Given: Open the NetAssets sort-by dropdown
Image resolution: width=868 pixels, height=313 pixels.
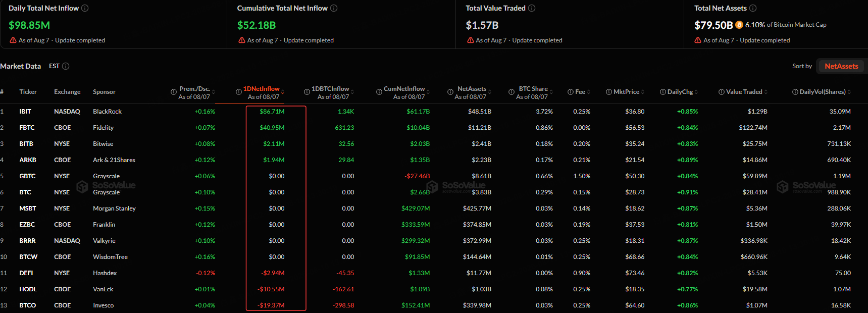Looking at the screenshot, I should click(841, 66).
